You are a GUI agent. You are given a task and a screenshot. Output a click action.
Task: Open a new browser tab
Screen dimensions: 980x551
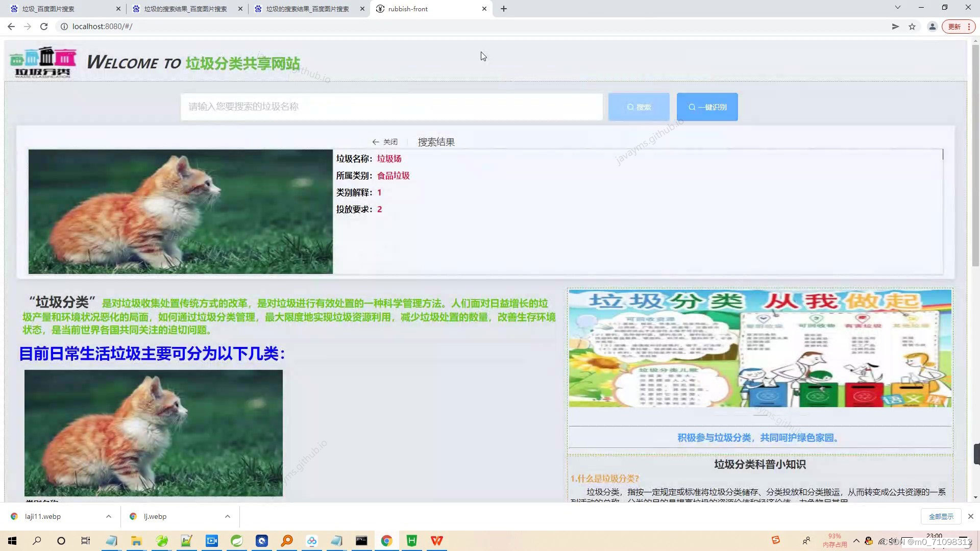tap(504, 9)
